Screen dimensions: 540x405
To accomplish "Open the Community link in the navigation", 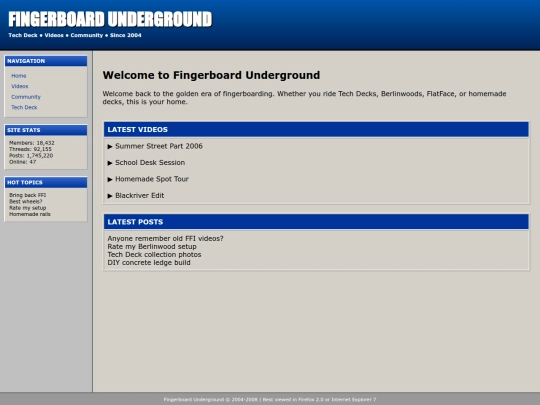I will [x=26, y=97].
